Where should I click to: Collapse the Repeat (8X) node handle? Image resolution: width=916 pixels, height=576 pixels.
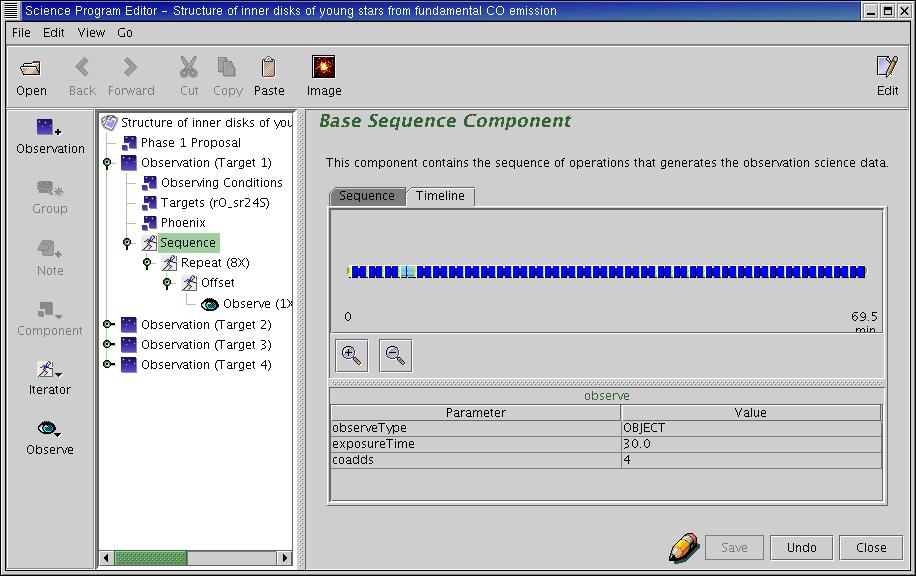click(x=147, y=263)
